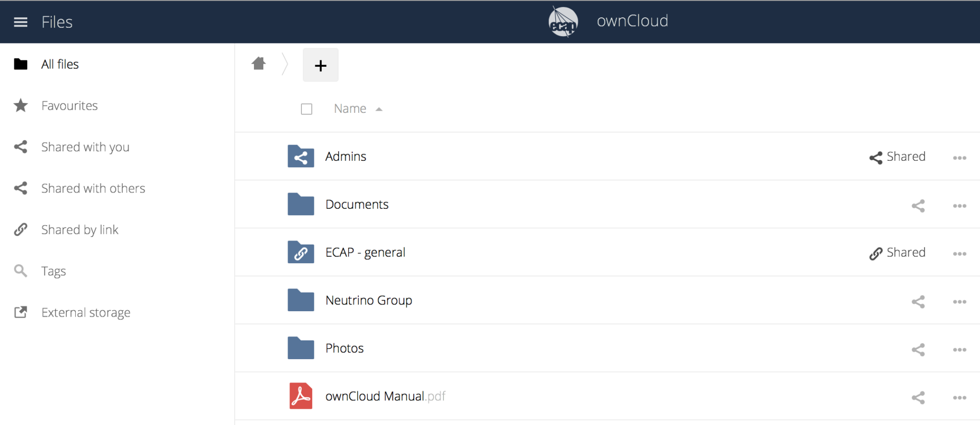Click the plus button to create new
Viewport: 980px width, 425px height.
click(320, 65)
